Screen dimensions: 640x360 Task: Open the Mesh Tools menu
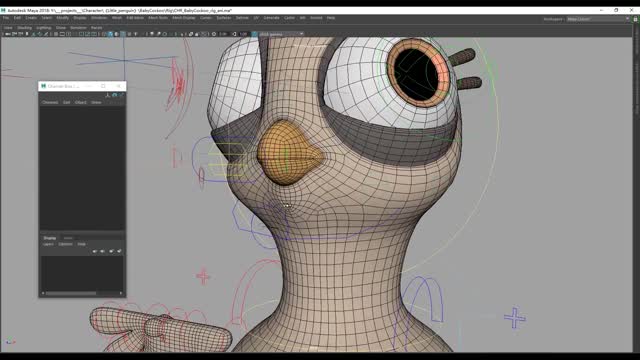158,18
